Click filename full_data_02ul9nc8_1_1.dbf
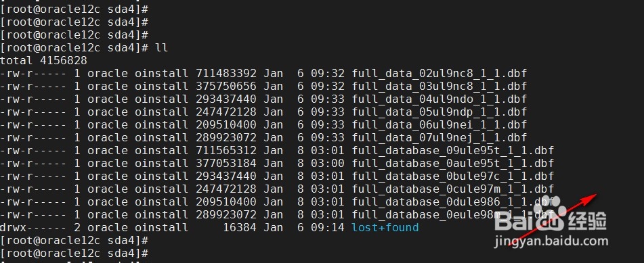This screenshot has width=644, height=263. (439, 74)
